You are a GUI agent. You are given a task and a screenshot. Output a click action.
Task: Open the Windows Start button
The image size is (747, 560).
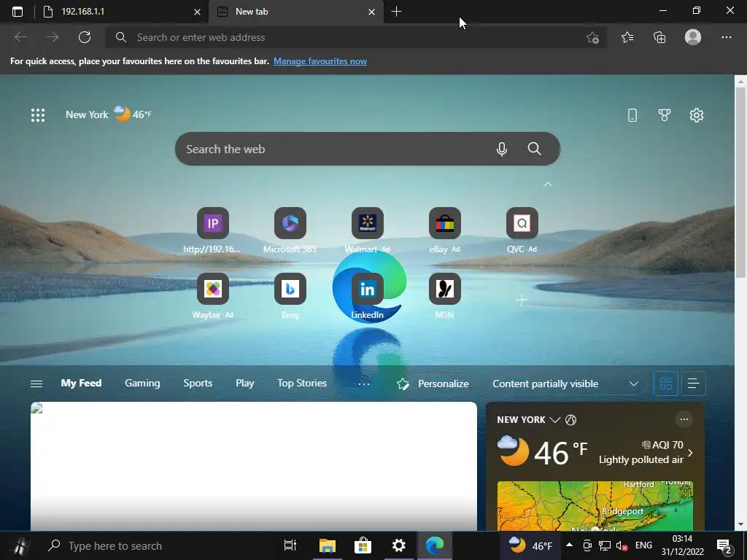[x=20, y=545]
